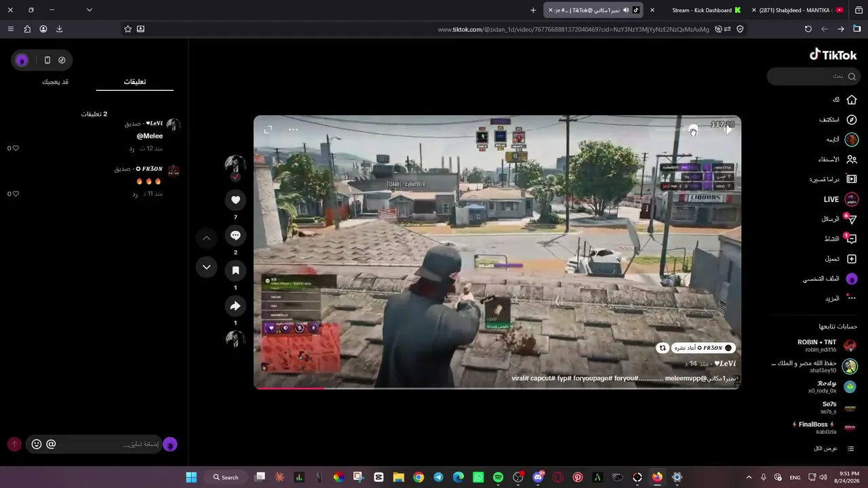Open the Activity notifications icon (النشاط)
Screen dimensions: 868x488
(x=852, y=239)
